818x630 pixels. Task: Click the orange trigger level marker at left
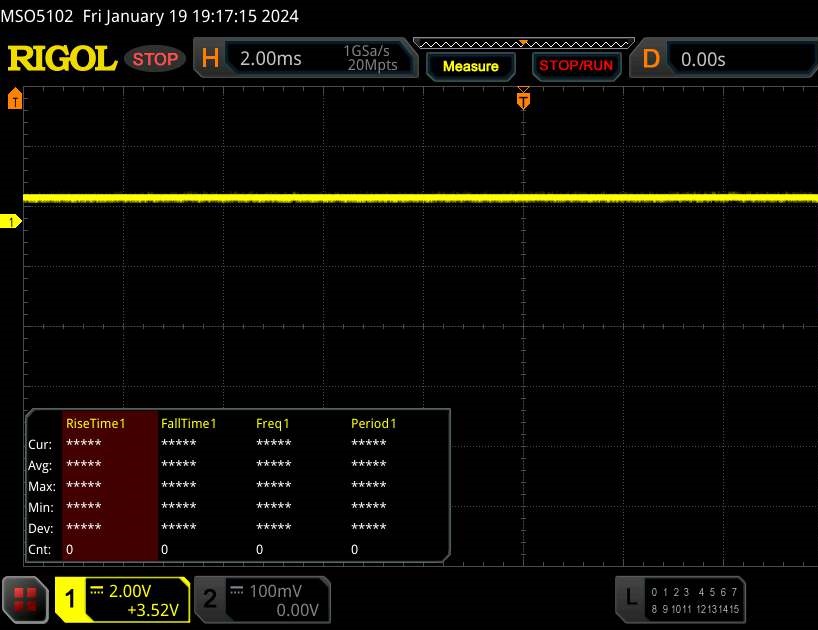coord(15,98)
